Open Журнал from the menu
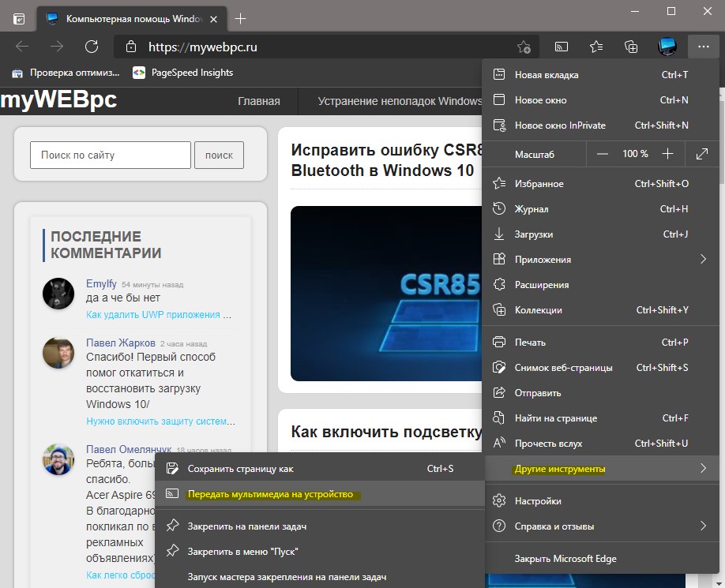725x588 pixels. click(x=599, y=209)
